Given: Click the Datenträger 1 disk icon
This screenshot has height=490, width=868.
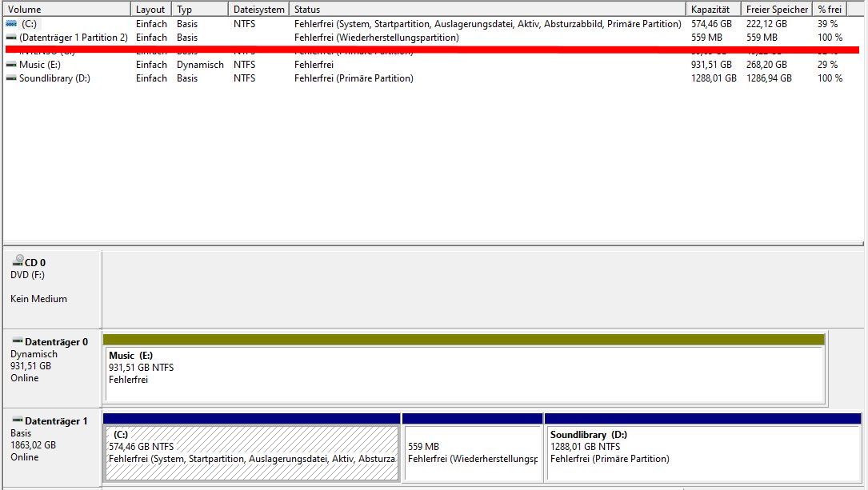Looking at the screenshot, I should pyautogui.click(x=18, y=420).
